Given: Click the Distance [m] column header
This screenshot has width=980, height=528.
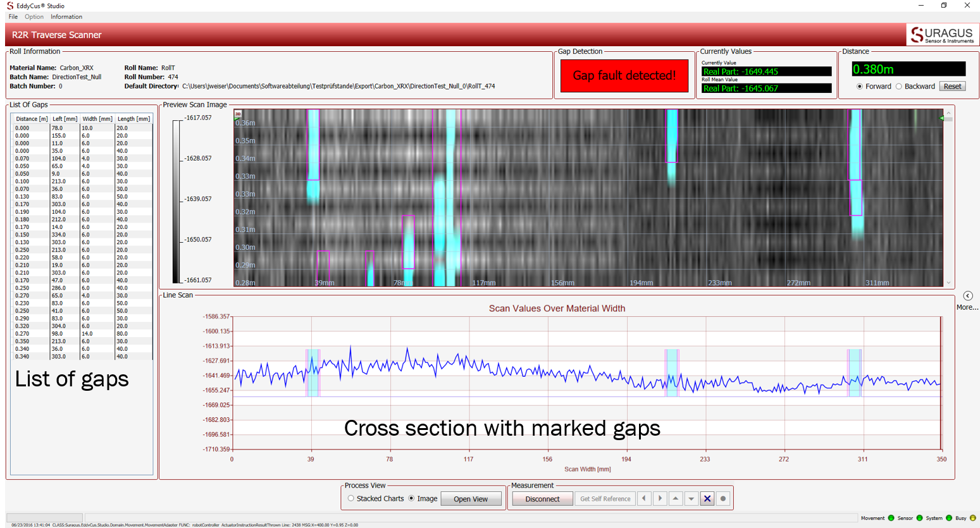Looking at the screenshot, I should [32, 119].
